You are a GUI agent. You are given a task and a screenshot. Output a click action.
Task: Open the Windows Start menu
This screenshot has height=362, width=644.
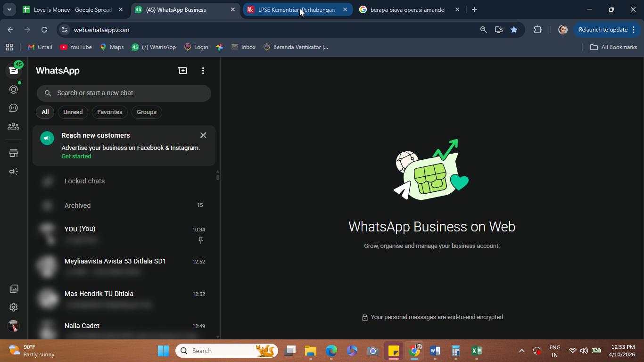pos(164,351)
